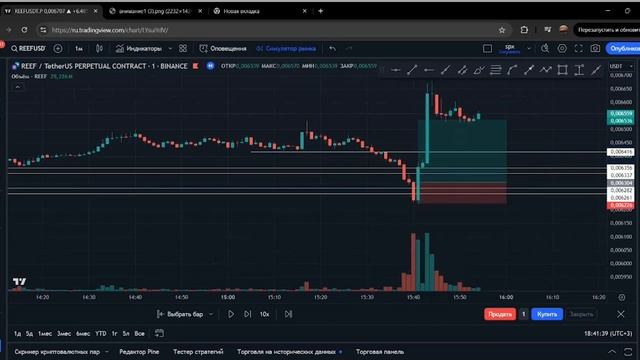Select the ray line drawing tool
Image resolution: width=640 pixels, height=360 pixels.
click(x=446, y=70)
